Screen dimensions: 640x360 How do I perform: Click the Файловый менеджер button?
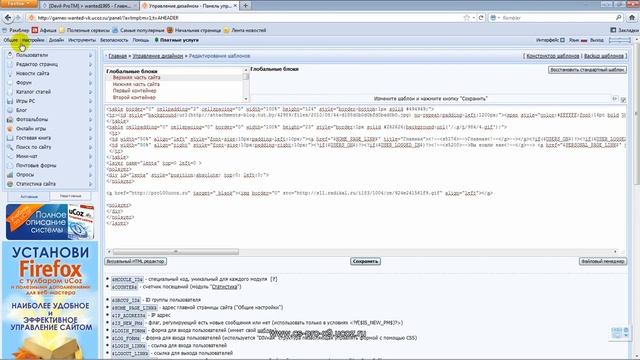(602, 261)
